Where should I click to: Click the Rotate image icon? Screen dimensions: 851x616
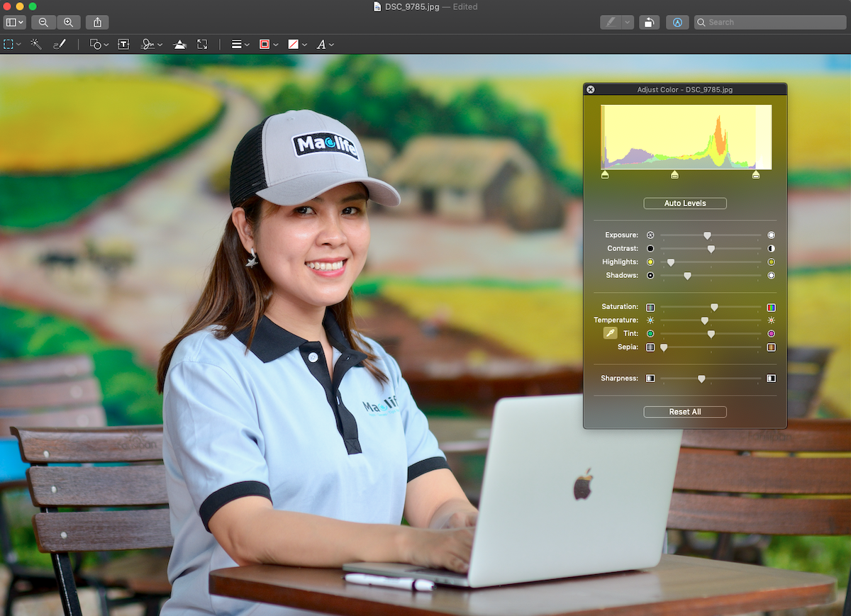pyautogui.click(x=649, y=22)
